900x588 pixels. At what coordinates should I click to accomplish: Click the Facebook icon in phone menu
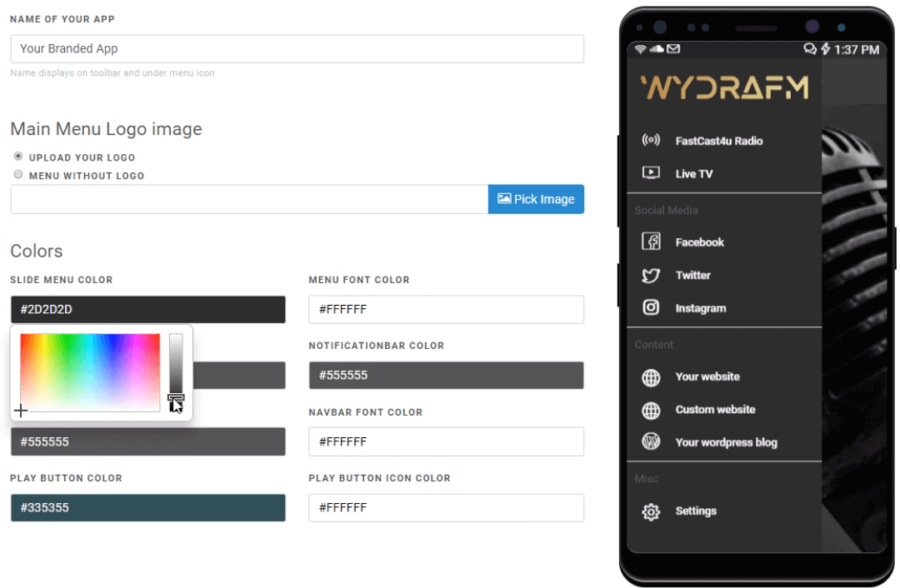pyautogui.click(x=650, y=242)
